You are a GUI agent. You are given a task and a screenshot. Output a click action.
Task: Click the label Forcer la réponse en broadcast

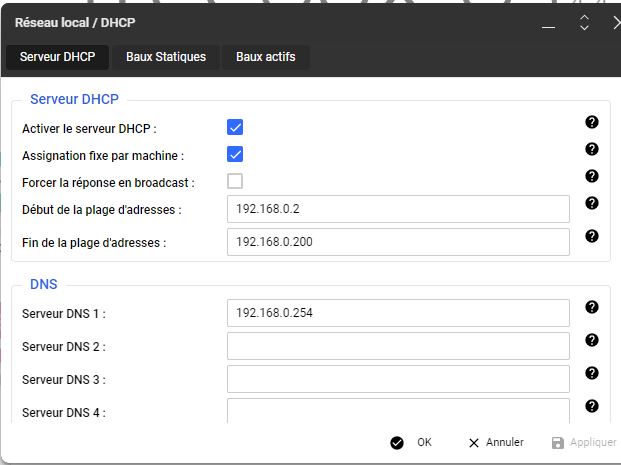click(x=108, y=183)
